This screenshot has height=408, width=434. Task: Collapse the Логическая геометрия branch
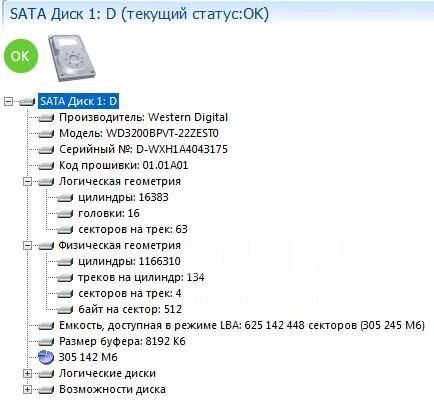coord(27,182)
